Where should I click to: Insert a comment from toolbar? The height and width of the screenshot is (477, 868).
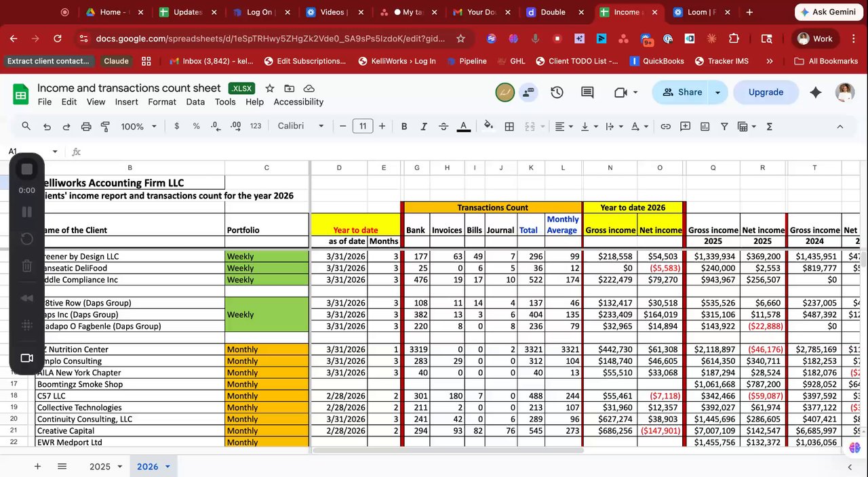point(686,127)
